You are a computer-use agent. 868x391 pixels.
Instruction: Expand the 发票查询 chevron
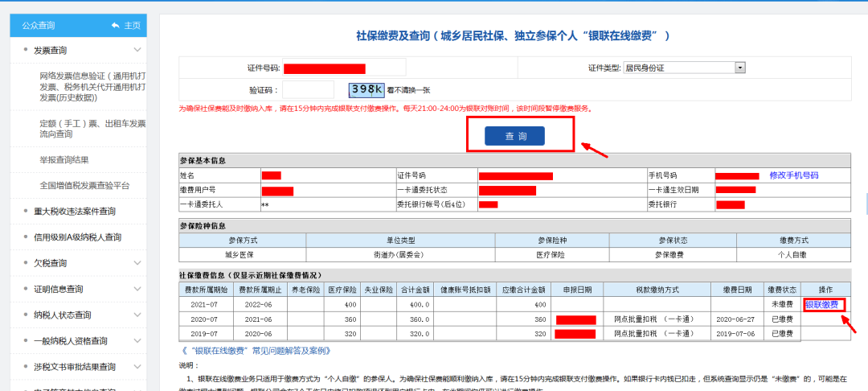(138, 51)
